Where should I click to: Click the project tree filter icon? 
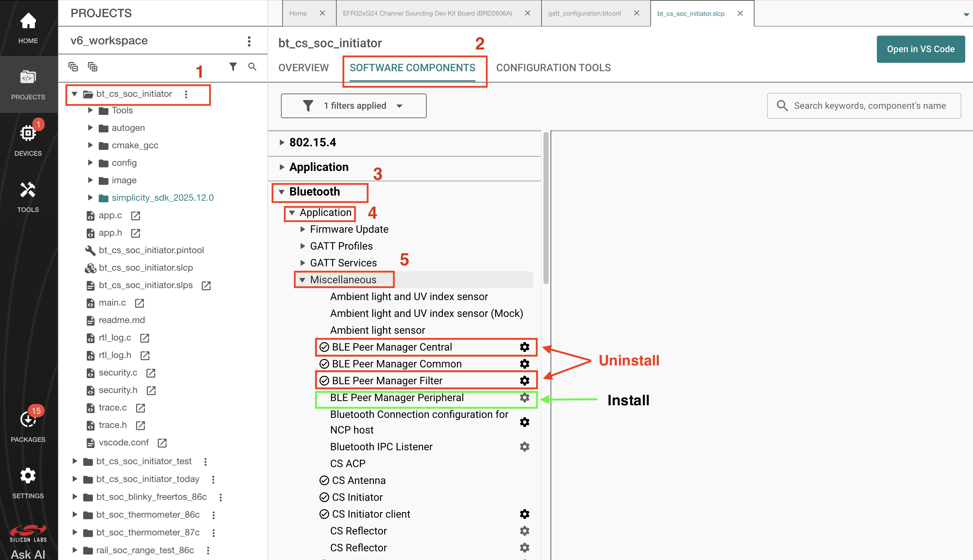[233, 67]
